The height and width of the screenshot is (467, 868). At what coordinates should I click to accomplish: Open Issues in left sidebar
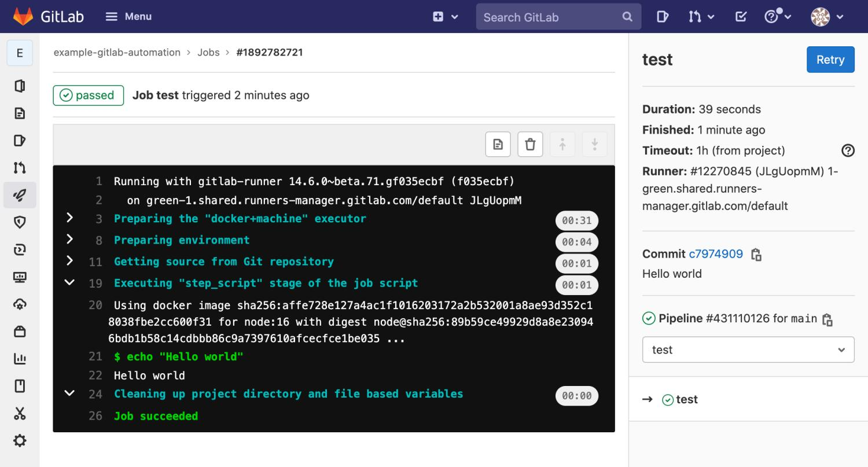click(x=20, y=140)
